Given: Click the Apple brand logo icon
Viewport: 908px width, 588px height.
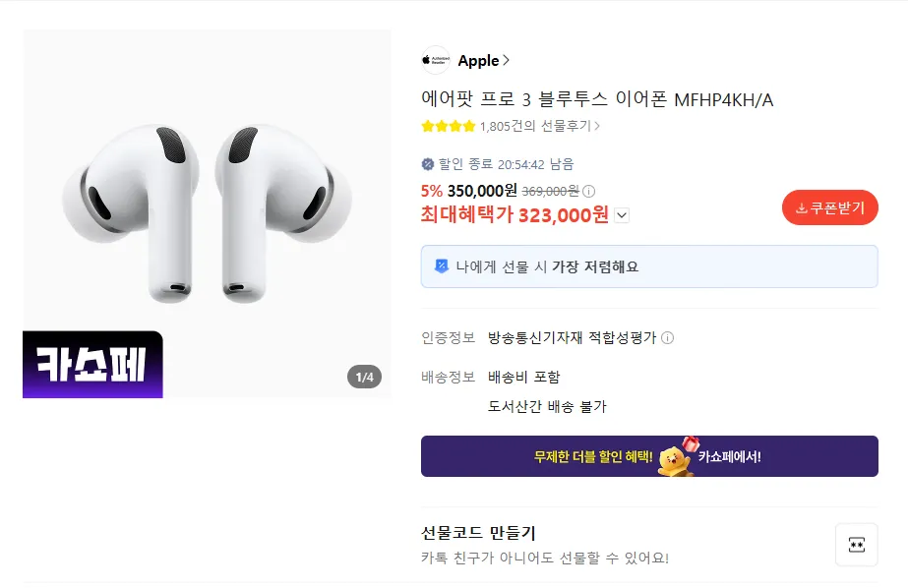Looking at the screenshot, I should 435,60.
